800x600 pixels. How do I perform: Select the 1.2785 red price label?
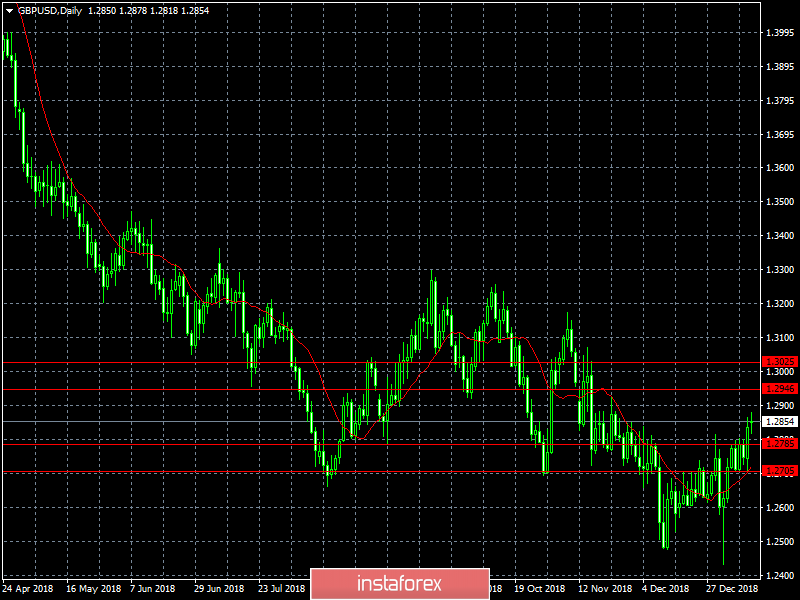780,443
